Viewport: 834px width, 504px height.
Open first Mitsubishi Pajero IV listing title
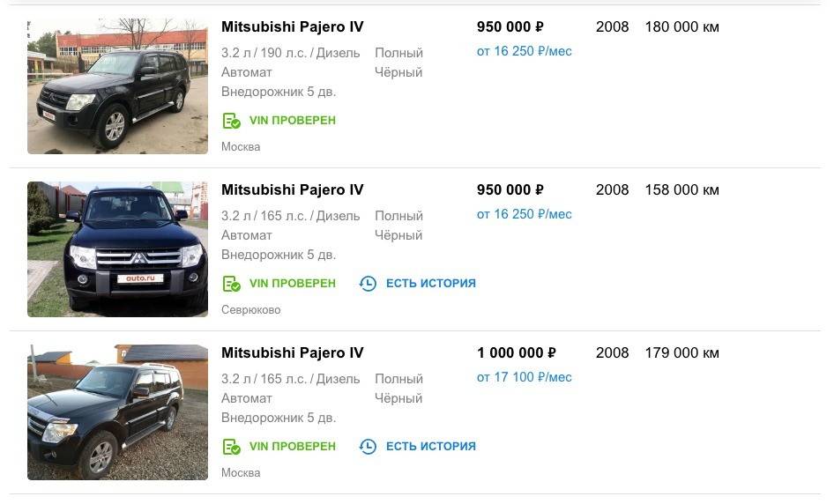(292, 27)
